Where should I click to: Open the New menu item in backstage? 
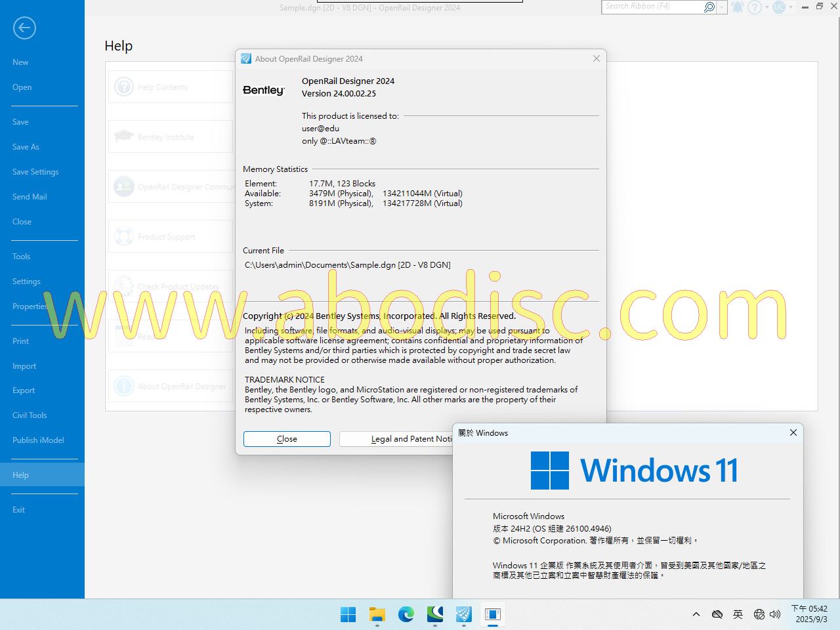coord(20,62)
